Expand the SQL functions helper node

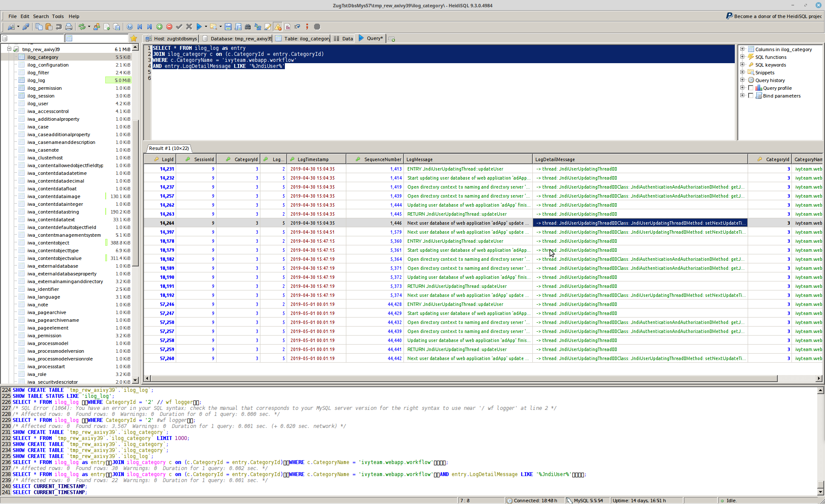(742, 57)
